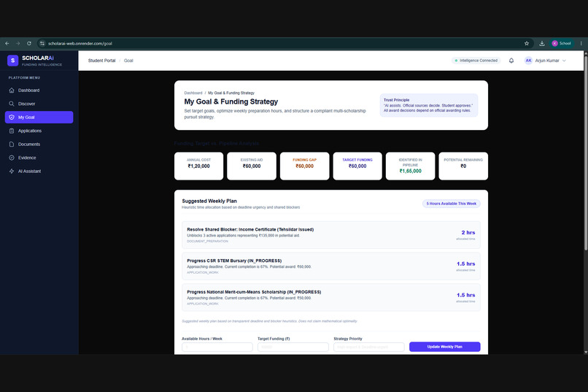Click 5 Hours Available This Week badge
Viewport: 588px width, 392px height.
451,204
